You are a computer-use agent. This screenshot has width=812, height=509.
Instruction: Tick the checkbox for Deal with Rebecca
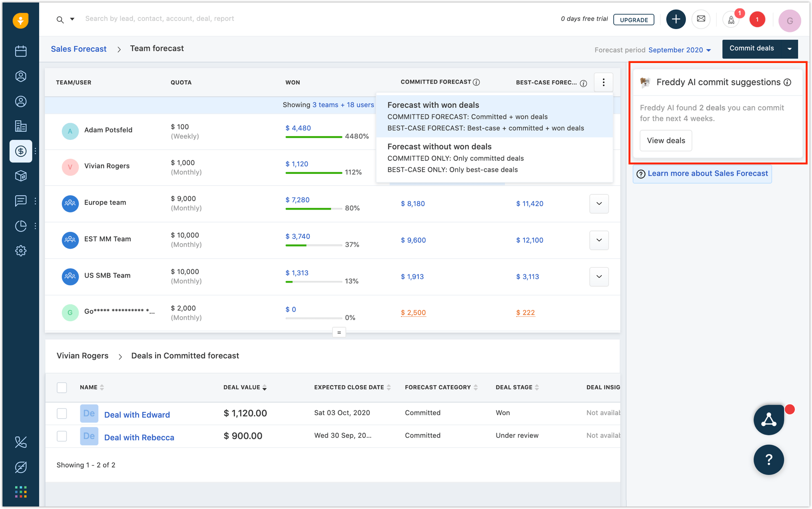click(62, 436)
